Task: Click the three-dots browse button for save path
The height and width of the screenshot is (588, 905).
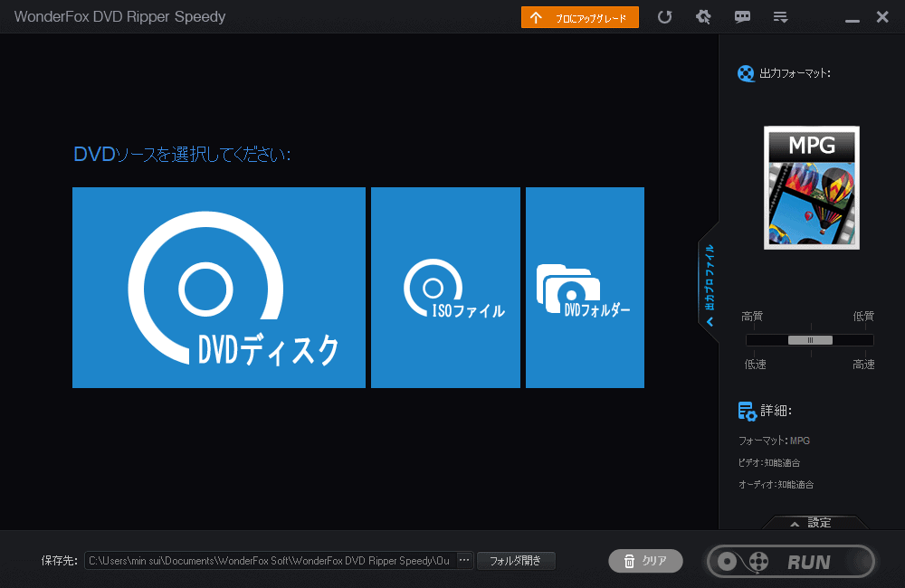Action: (464, 561)
